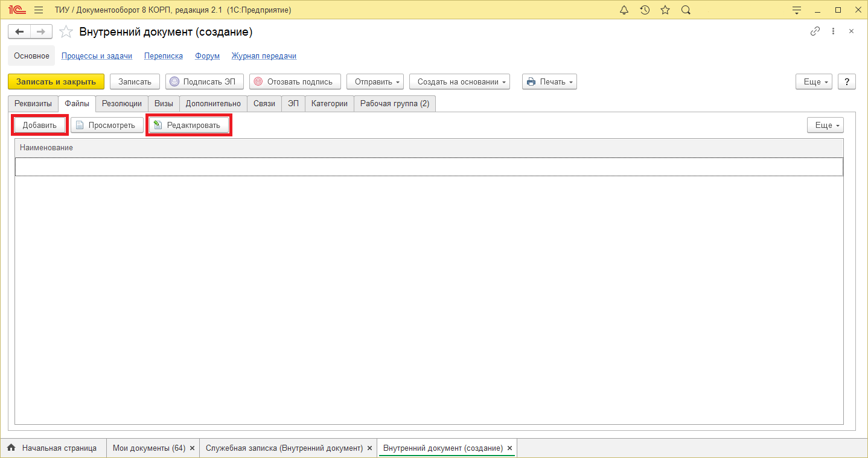Open notifications bell icon in title bar
The height and width of the screenshot is (458, 868).
coord(624,10)
